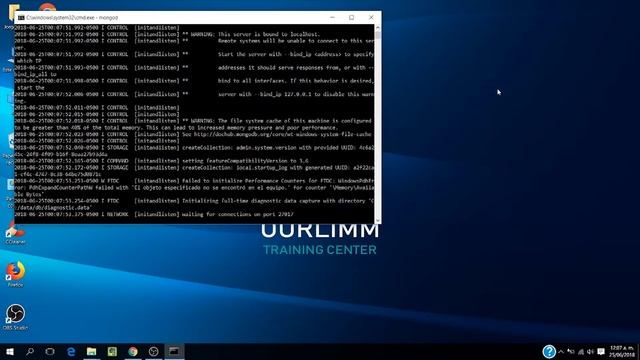Open the Windows Start menu
This screenshot has height=360, width=640.
[x=9, y=351]
